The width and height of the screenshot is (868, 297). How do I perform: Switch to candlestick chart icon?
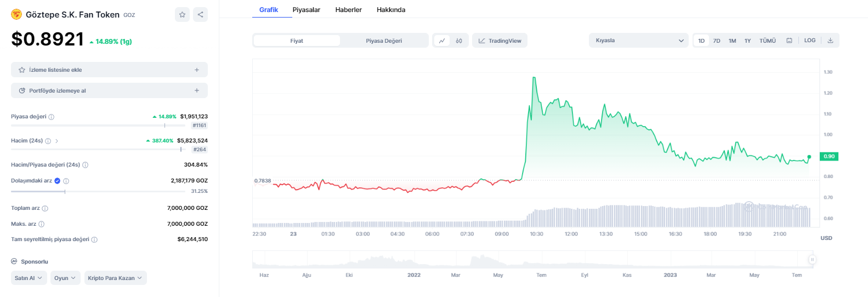pyautogui.click(x=459, y=41)
